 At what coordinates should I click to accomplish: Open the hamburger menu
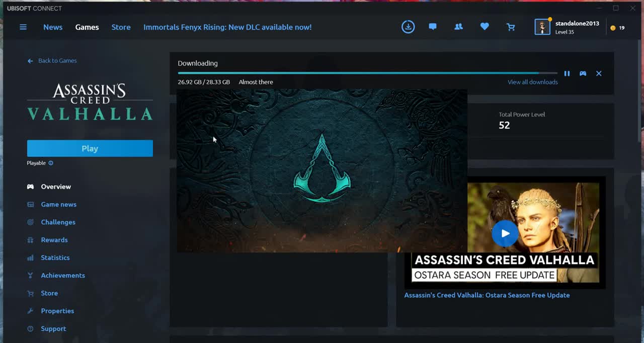click(23, 27)
